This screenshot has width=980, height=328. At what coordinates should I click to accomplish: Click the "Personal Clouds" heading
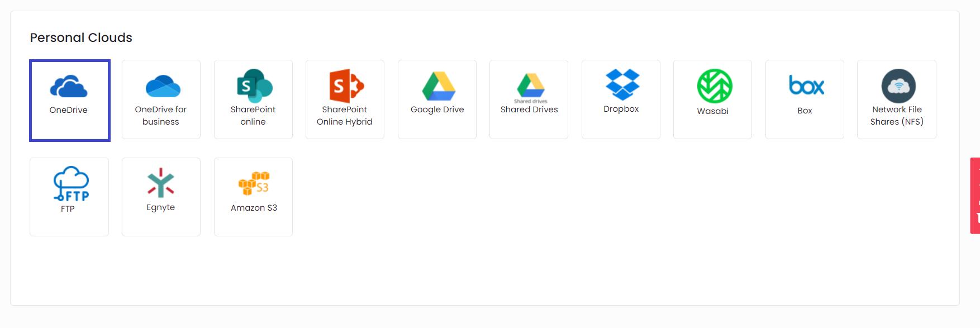pyautogui.click(x=81, y=37)
